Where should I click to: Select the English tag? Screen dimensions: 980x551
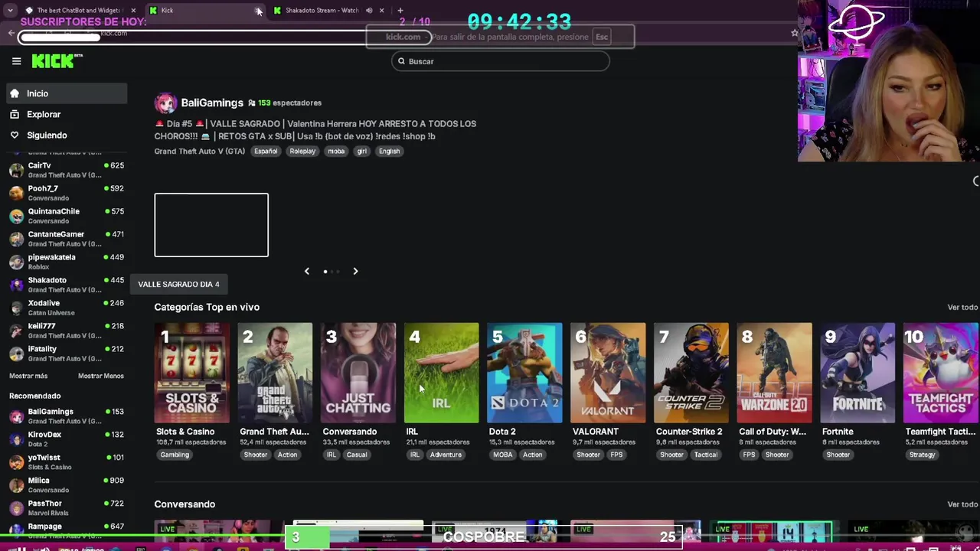point(389,151)
